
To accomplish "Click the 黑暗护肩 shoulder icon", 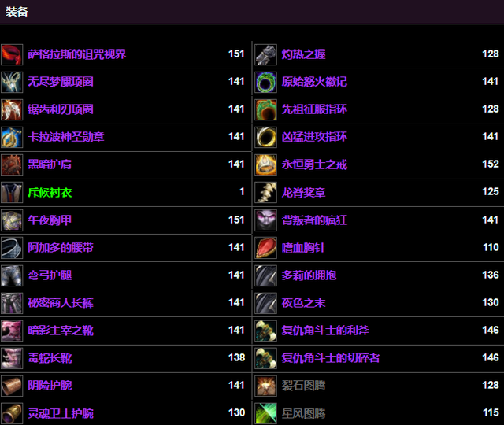I will (12, 164).
